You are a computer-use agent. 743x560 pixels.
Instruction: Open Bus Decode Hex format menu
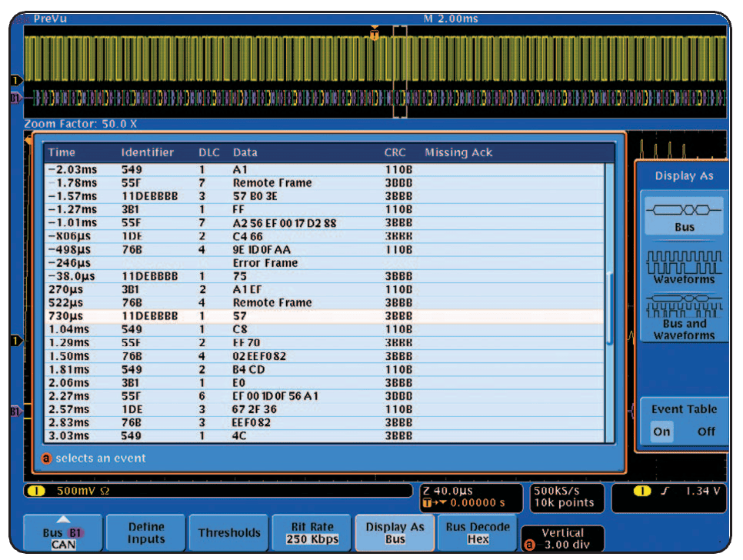[478, 532]
